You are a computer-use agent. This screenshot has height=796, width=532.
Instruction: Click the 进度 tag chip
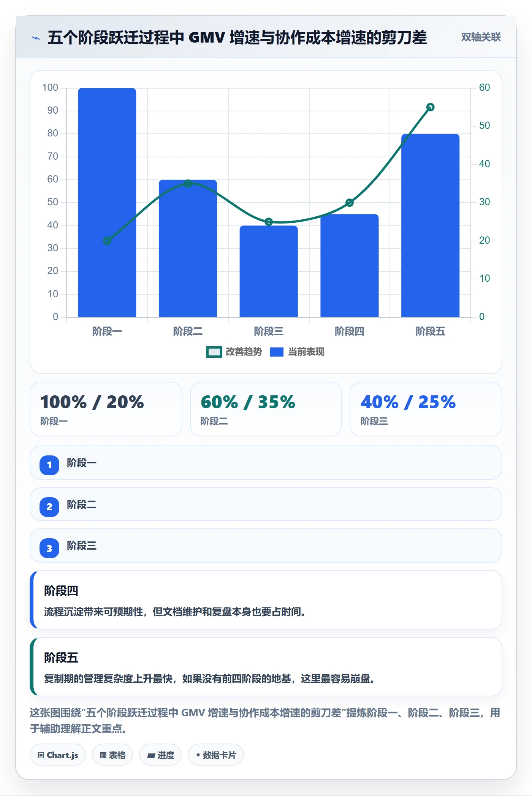[x=160, y=755]
